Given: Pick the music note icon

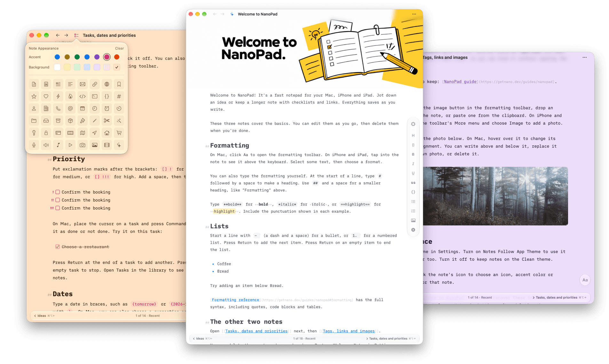Looking at the screenshot, I should pos(58,145).
